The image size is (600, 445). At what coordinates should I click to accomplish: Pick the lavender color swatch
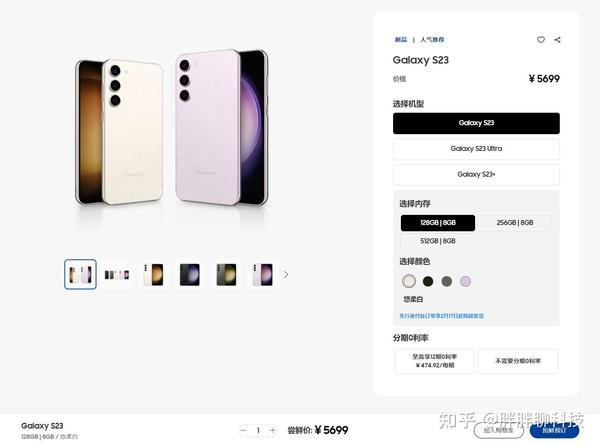(x=465, y=282)
